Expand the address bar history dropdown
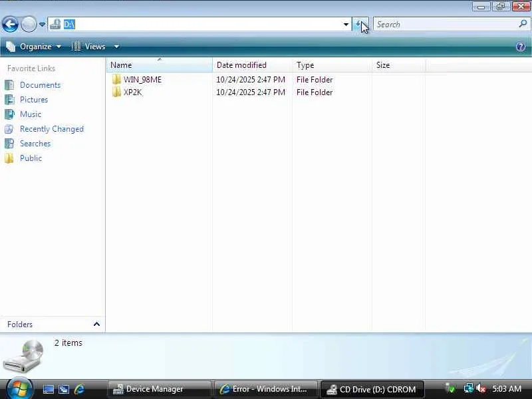 click(346, 25)
